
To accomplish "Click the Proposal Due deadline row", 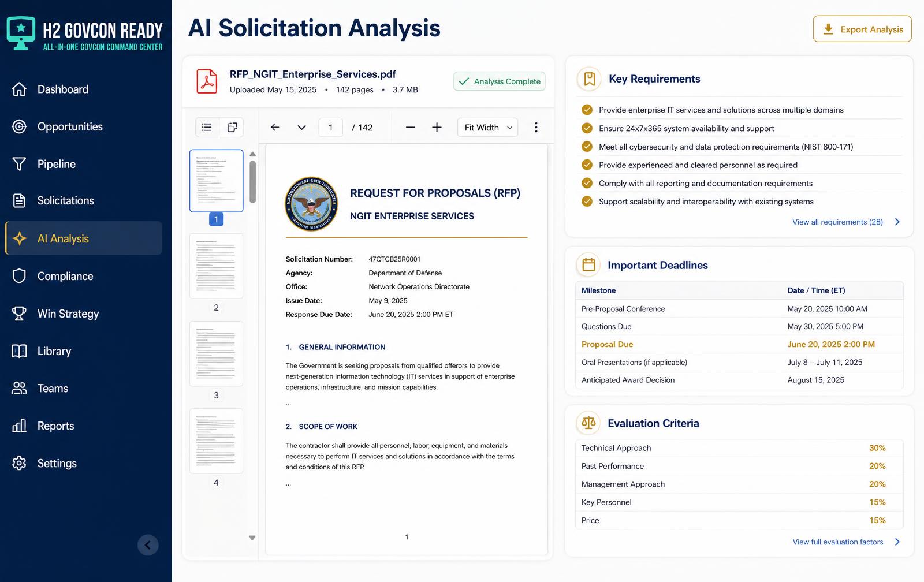I will pyautogui.click(x=739, y=344).
